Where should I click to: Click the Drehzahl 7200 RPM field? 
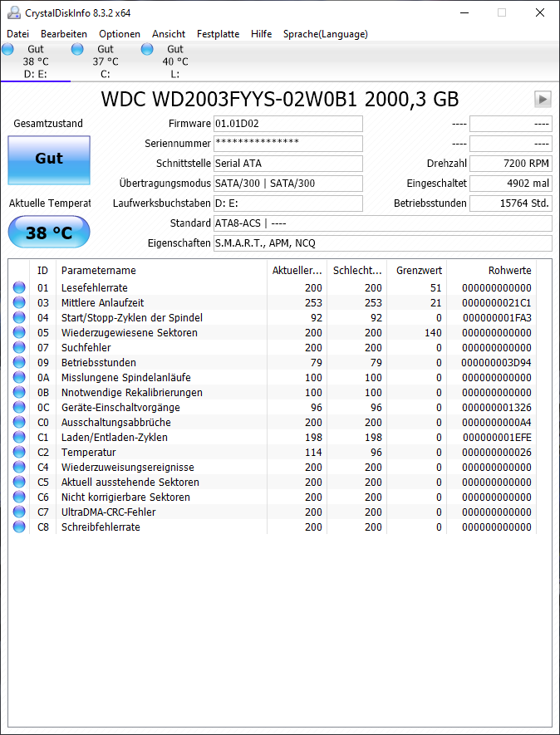[x=511, y=164]
